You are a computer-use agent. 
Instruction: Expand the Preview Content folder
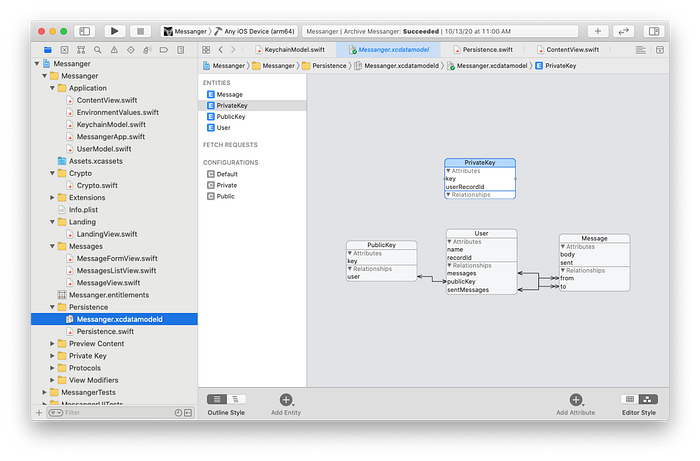[x=52, y=344]
